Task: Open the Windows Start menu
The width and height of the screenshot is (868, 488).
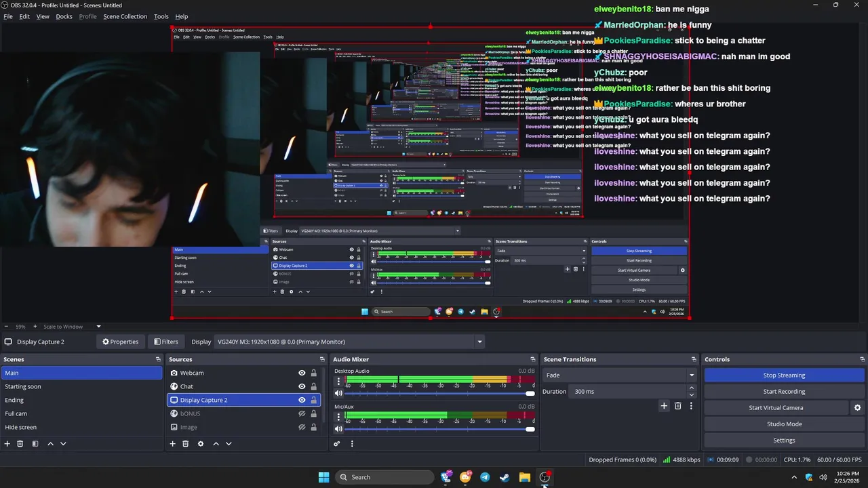Action: (323, 477)
